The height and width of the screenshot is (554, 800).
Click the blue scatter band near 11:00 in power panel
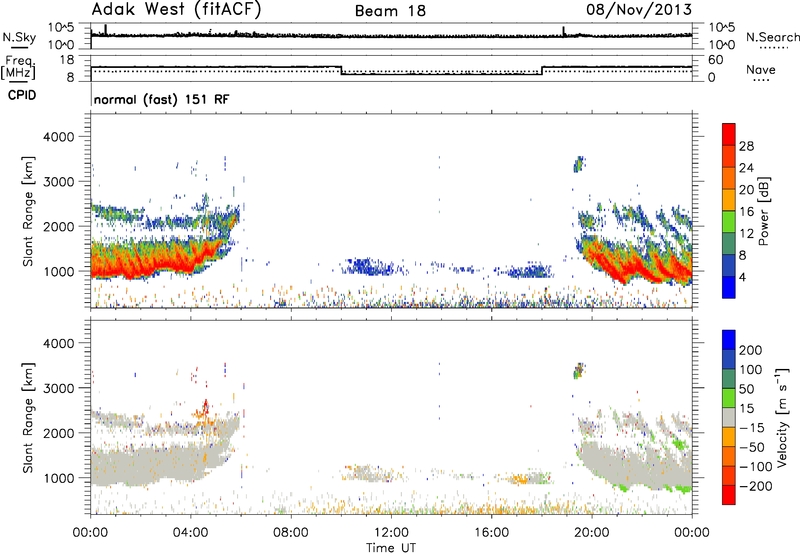point(366,267)
